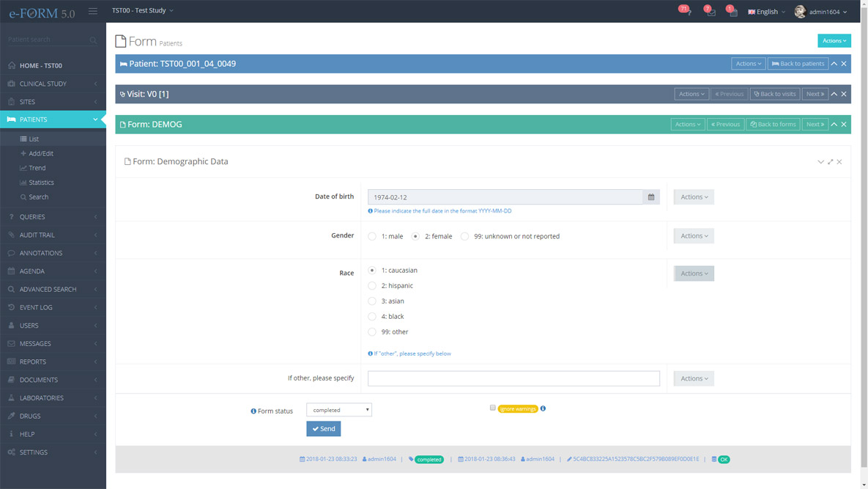This screenshot has height=489, width=868.
Task: Click the ignore warnings info icon
Action: pos(543,408)
